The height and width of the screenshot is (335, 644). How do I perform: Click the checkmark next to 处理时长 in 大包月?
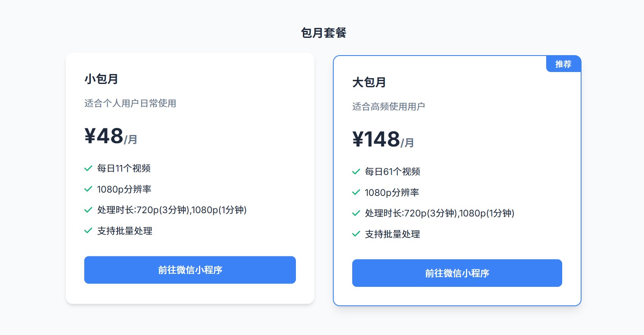(356, 213)
